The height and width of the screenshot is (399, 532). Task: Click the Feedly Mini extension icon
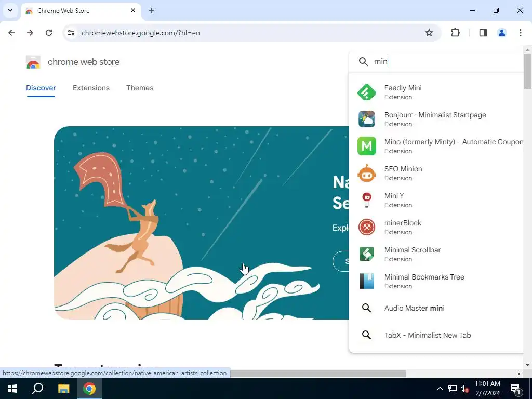pos(366,92)
